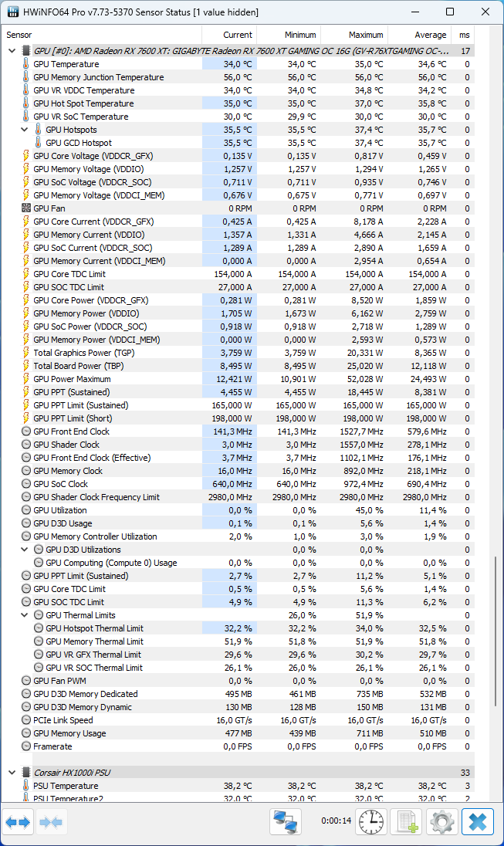Viewport: 504px width, 846px height.
Task: Click the lightning icon for GPU Core Voltage (VDDCR_GFX)
Action: click(25, 155)
